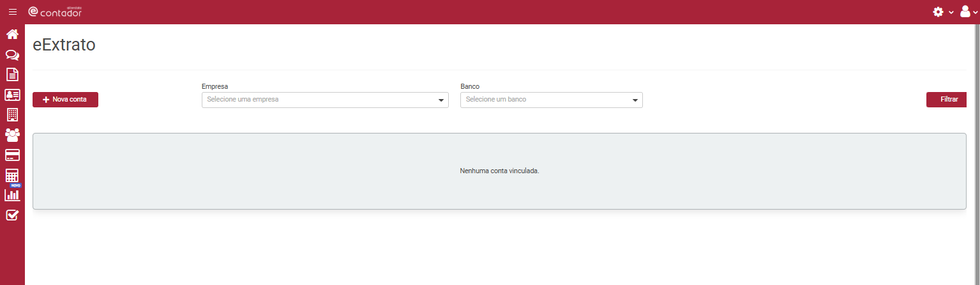Open the bar chart reports icon
The image size is (980, 285).
click(12, 195)
